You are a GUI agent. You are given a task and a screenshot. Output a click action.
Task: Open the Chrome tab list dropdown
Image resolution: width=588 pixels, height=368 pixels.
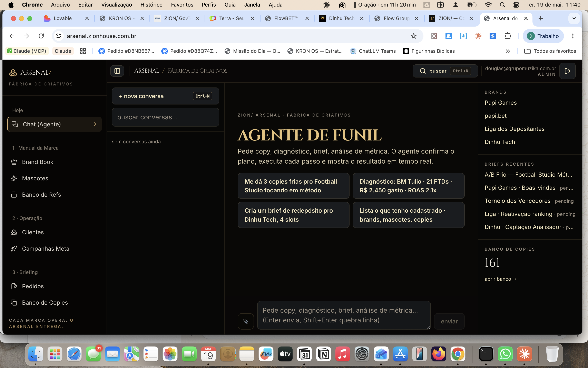[574, 18]
